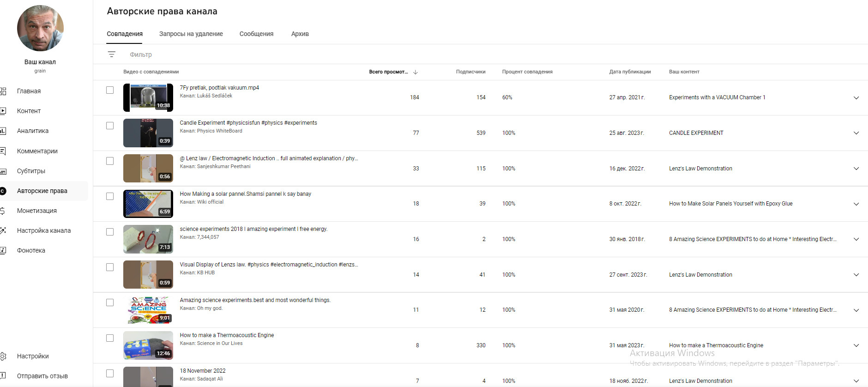Click the Настройка канала wand icon
The width and height of the screenshot is (868, 387).
pos(3,230)
